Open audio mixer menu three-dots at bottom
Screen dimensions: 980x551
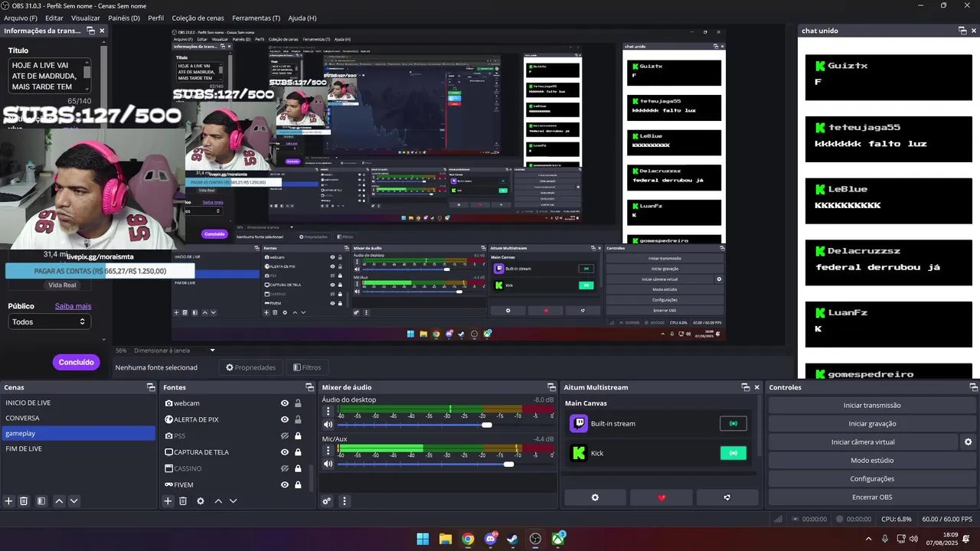(344, 501)
